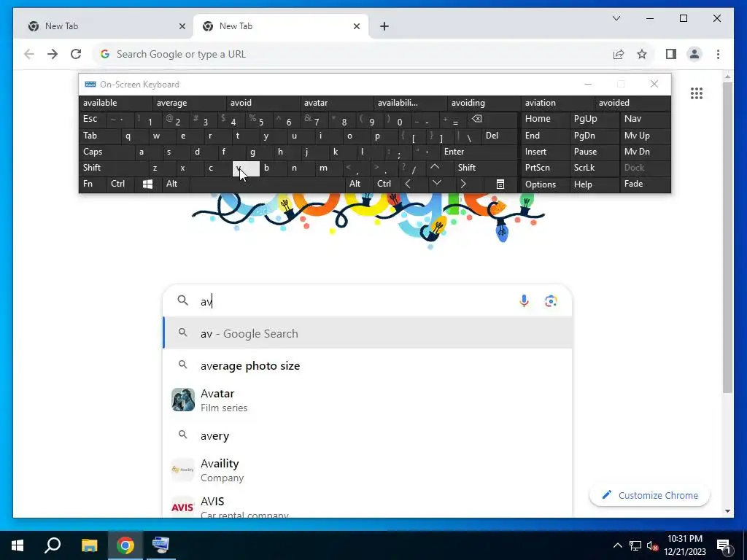Share this page via the share icon

[619, 54]
